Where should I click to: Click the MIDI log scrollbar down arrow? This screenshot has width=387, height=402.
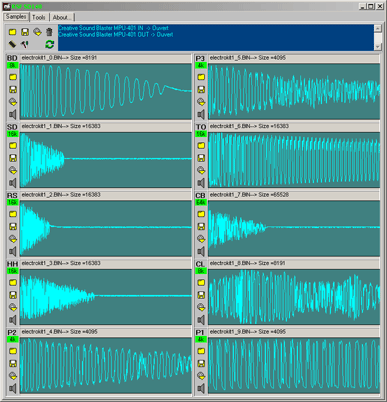(x=377, y=47)
